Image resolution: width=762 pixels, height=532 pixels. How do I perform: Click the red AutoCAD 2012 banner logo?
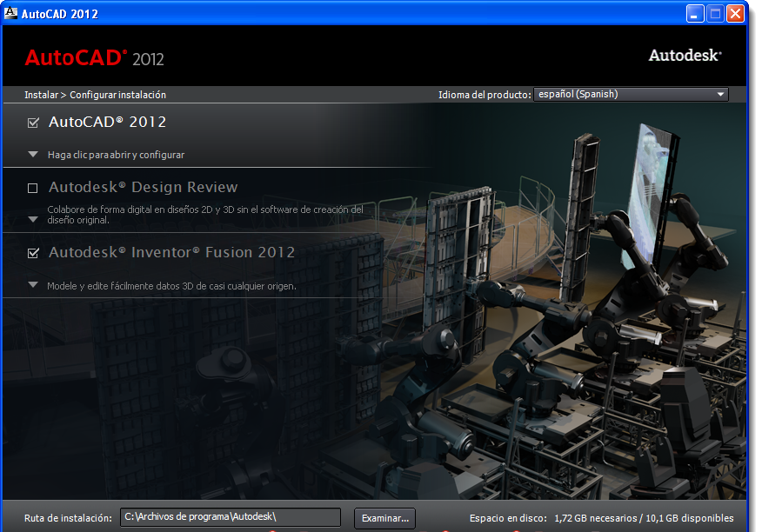point(94,57)
